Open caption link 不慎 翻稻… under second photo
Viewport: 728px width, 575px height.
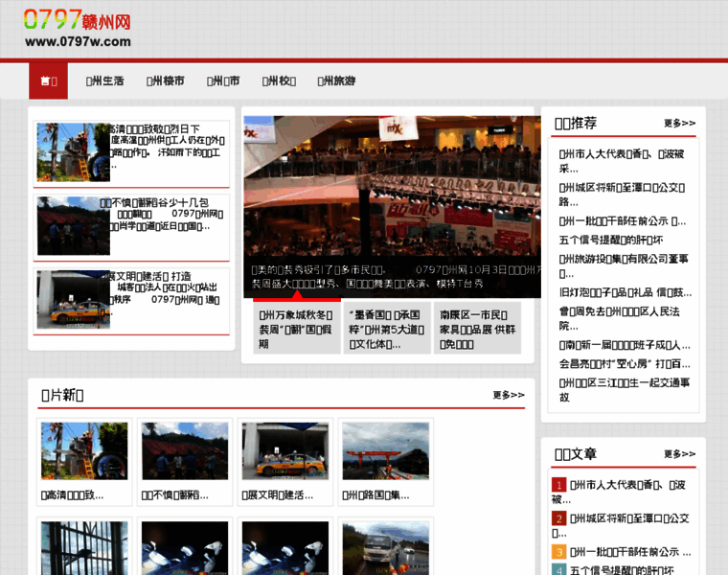click(175, 495)
